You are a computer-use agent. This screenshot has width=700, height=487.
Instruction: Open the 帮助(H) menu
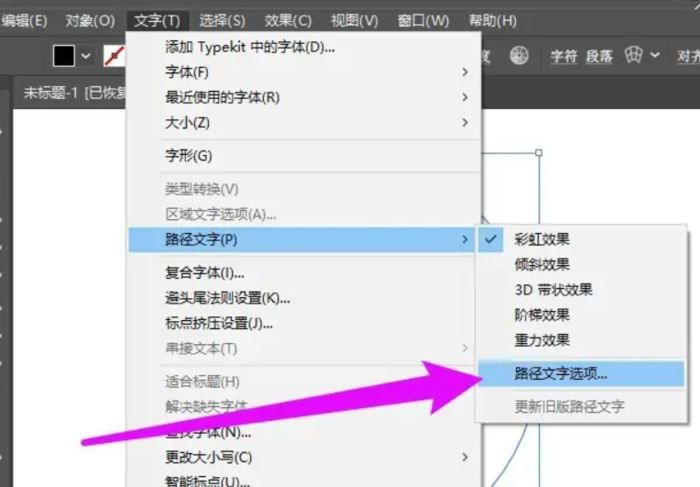pyautogui.click(x=492, y=21)
